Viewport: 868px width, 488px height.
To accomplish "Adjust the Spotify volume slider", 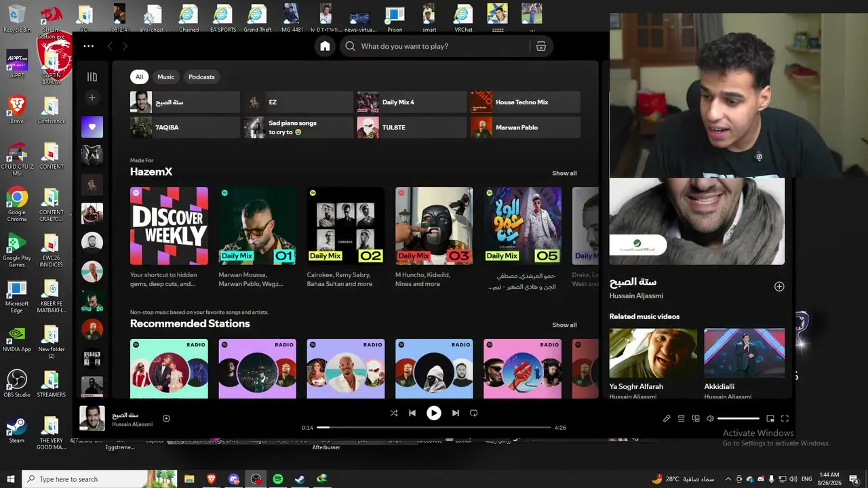I will [738, 419].
